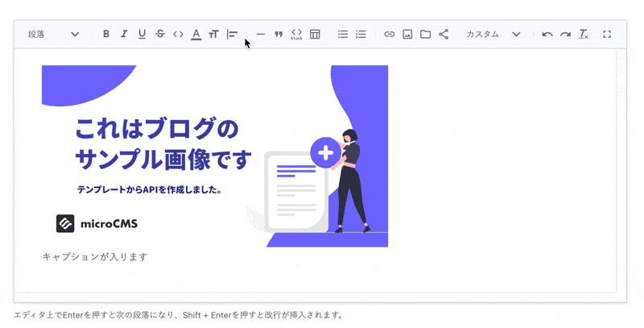This screenshot has height=328, width=644.
Task: Toggle italic text style
Action: click(x=124, y=35)
